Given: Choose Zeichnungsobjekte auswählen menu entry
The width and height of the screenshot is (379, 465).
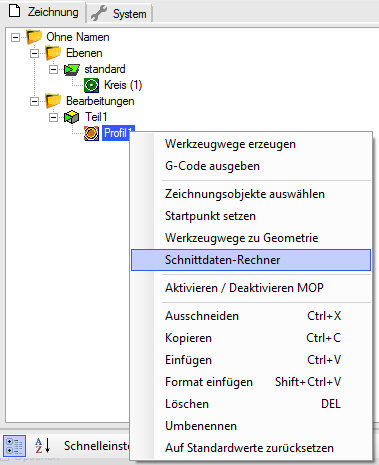Looking at the screenshot, I should point(251,194).
